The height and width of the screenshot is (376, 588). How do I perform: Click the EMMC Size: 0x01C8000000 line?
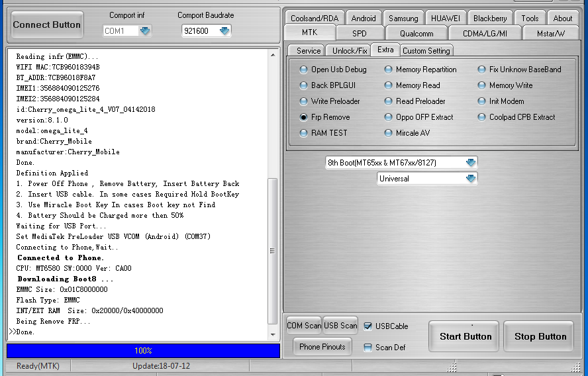click(x=62, y=289)
